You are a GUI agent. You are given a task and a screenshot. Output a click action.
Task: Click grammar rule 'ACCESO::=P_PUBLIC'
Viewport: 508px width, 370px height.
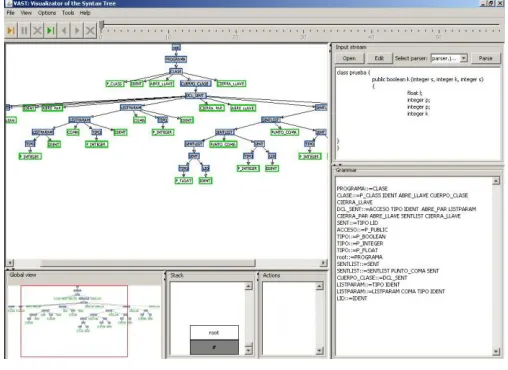click(362, 230)
